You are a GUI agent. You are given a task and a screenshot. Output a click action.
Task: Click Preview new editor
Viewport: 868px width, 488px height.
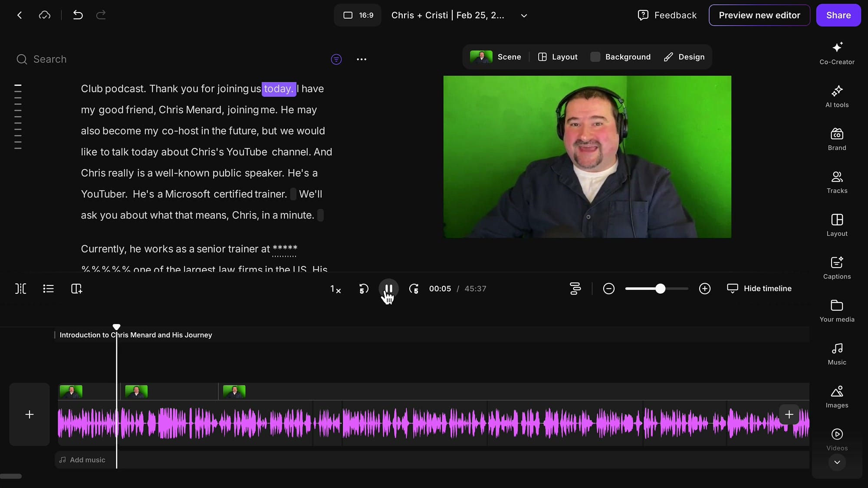point(759,15)
